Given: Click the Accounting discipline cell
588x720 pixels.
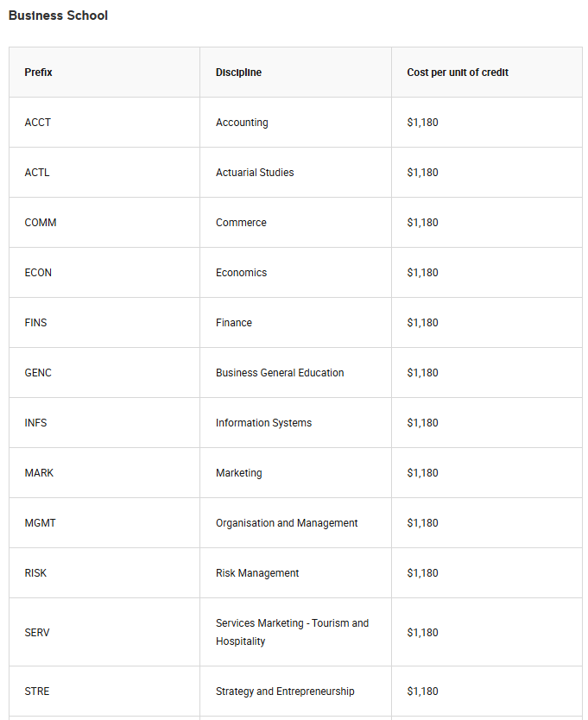Looking at the screenshot, I should click(x=242, y=123).
